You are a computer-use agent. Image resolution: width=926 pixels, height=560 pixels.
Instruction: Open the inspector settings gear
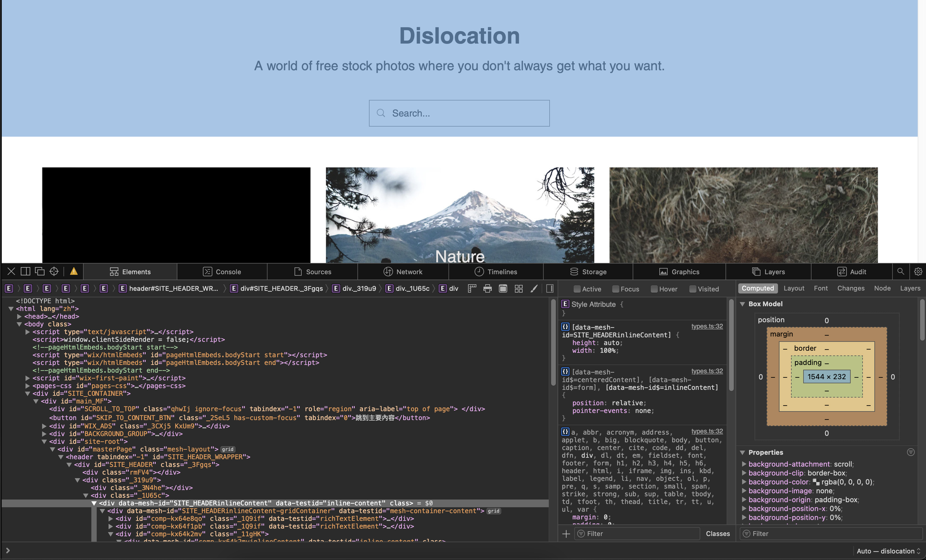[x=918, y=272]
